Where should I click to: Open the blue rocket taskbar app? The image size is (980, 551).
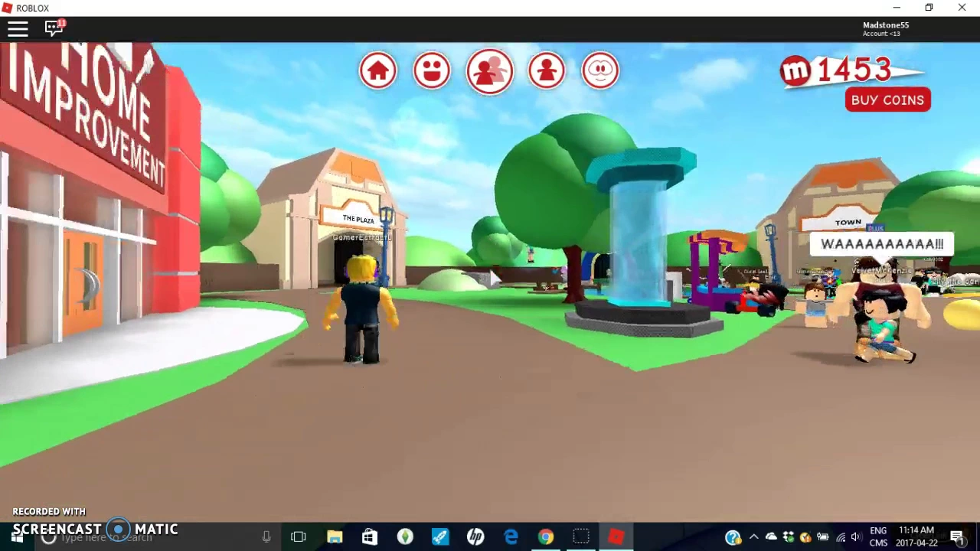[x=440, y=537]
